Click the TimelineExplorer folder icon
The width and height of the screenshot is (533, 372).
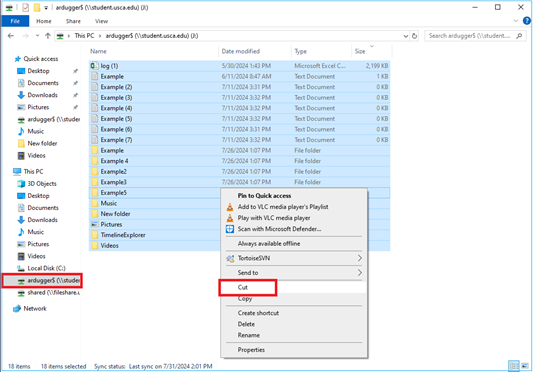pyautogui.click(x=95, y=235)
